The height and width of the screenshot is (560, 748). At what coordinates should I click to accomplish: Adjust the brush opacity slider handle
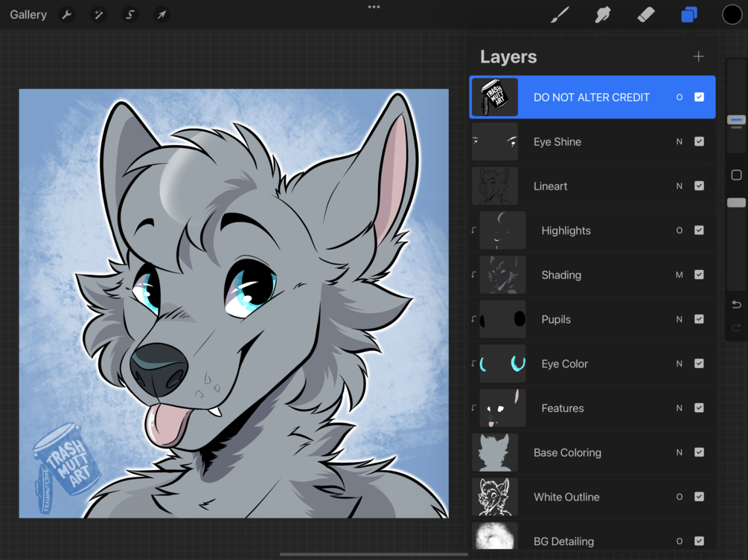coord(736,202)
